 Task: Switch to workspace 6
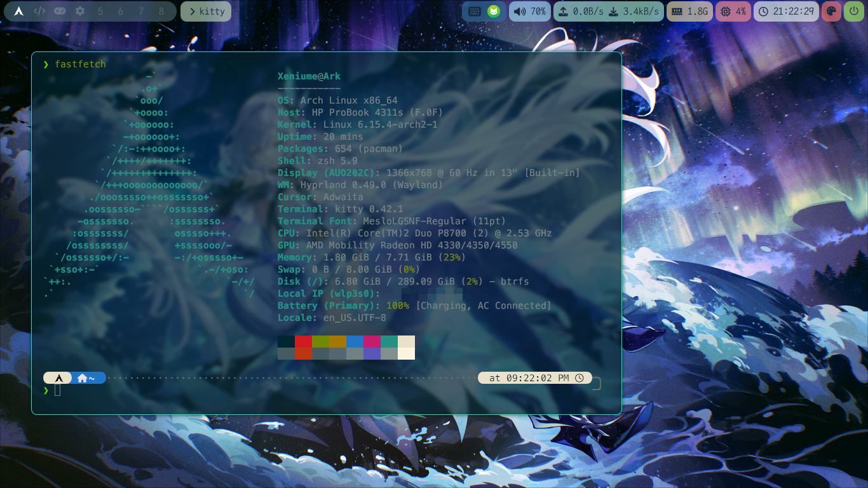pyautogui.click(x=121, y=11)
